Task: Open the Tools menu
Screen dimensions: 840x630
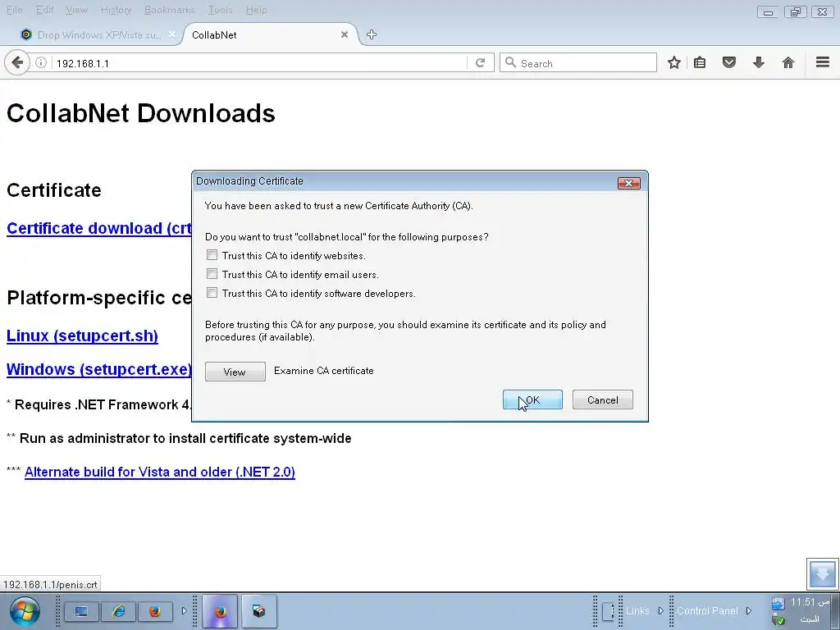Action: 220,10
